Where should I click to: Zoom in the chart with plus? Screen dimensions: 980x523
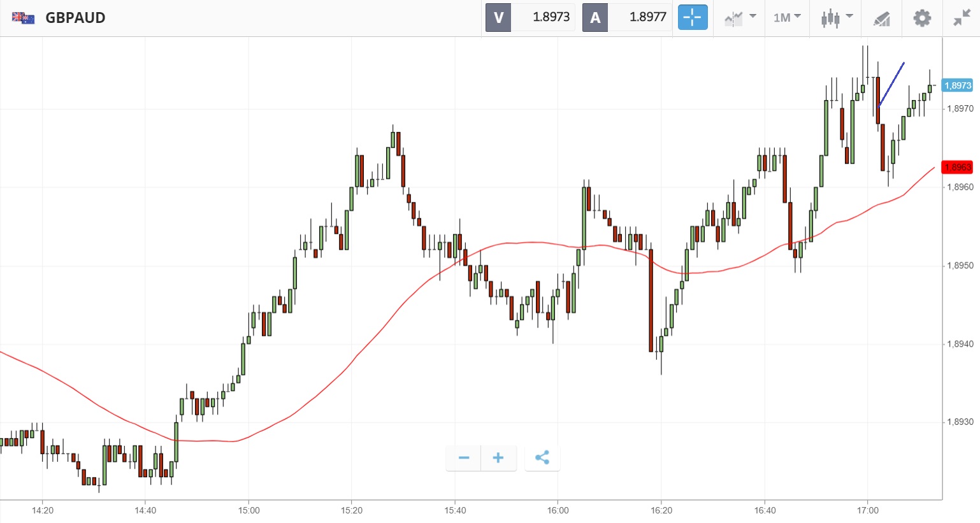coord(498,457)
